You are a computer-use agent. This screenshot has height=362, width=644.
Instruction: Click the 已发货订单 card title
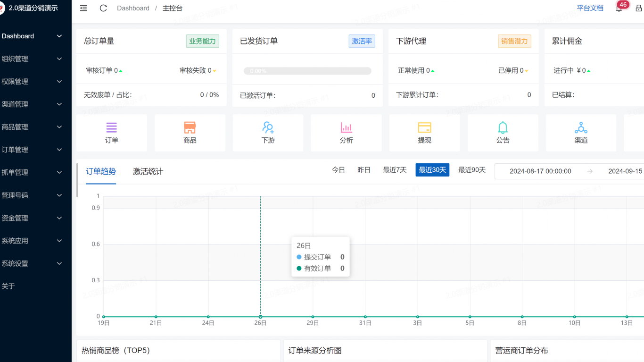[259, 41]
